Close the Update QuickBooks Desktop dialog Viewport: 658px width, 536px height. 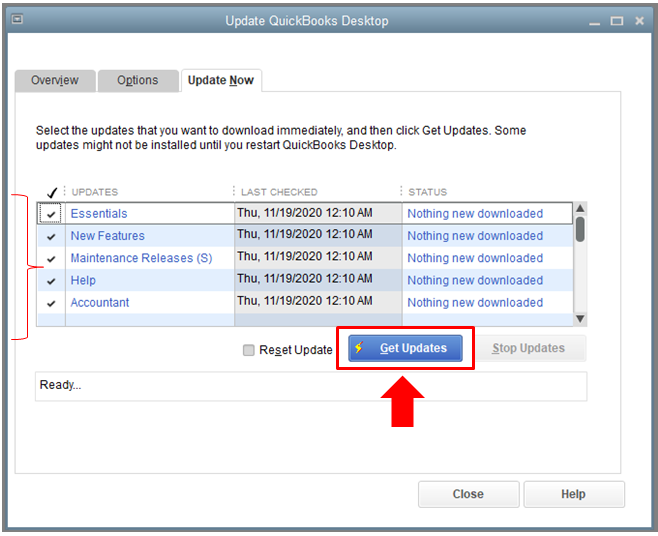(468, 494)
